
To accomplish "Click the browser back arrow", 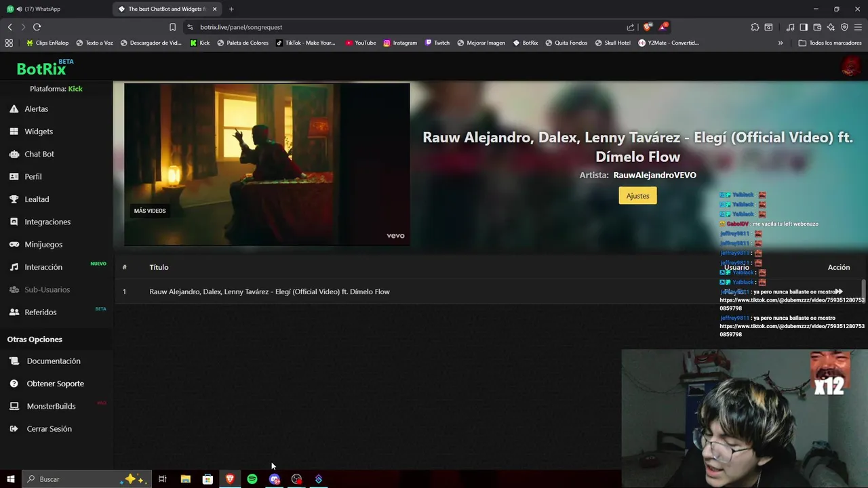I will [9, 27].
